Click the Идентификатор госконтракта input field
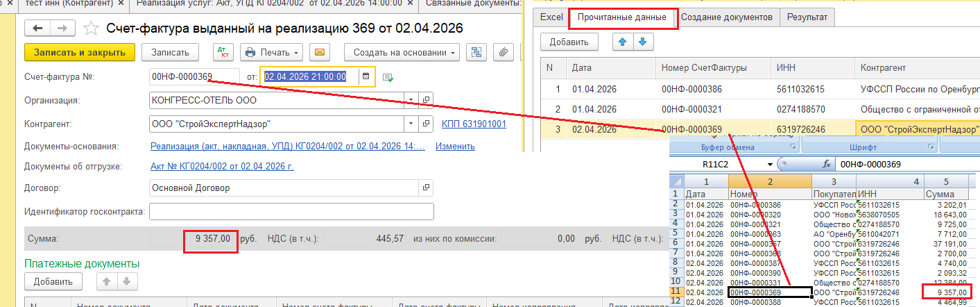This screenshot has height=307, width=980. 291,211
